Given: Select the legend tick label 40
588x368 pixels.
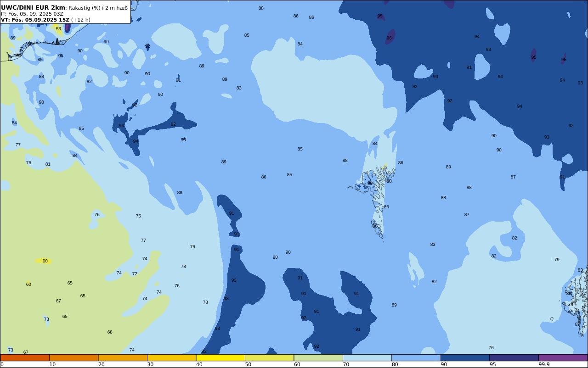Looking at the screenshot, I should (x=199, y=364).
